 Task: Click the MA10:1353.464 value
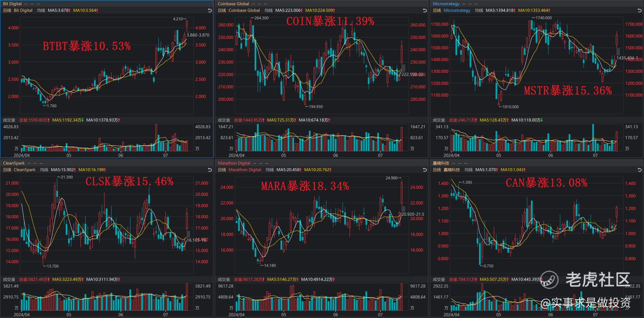point(534,10)
